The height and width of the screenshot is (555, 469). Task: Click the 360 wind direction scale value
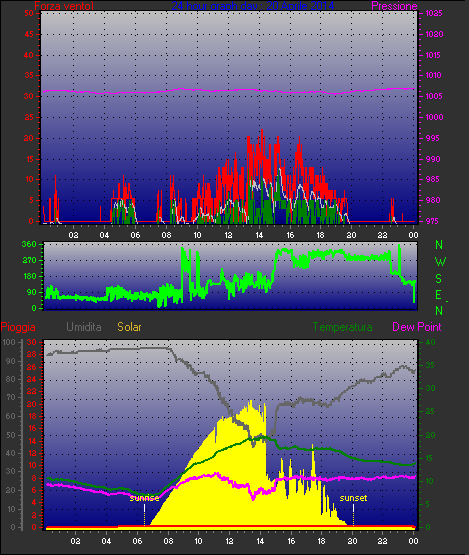click(x=29, y=244)
